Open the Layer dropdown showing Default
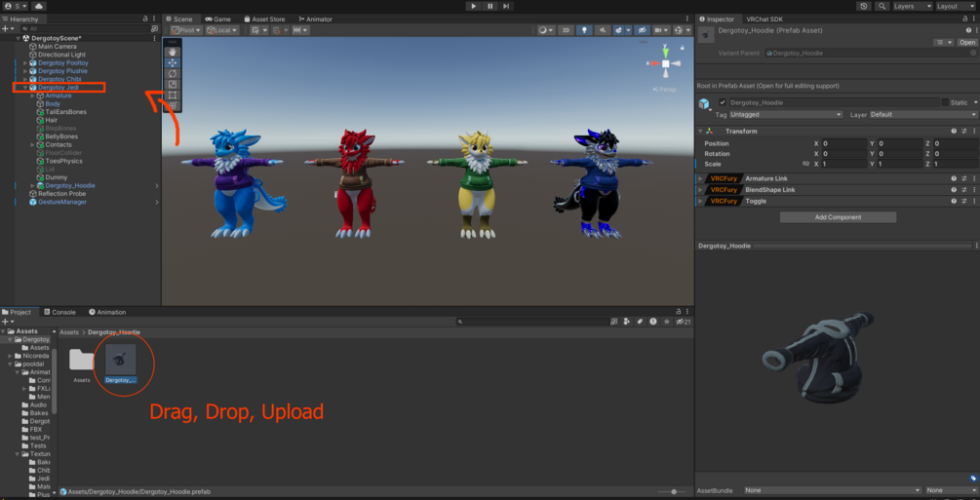Viewport: 980px width, 500px height. point(922,115)
